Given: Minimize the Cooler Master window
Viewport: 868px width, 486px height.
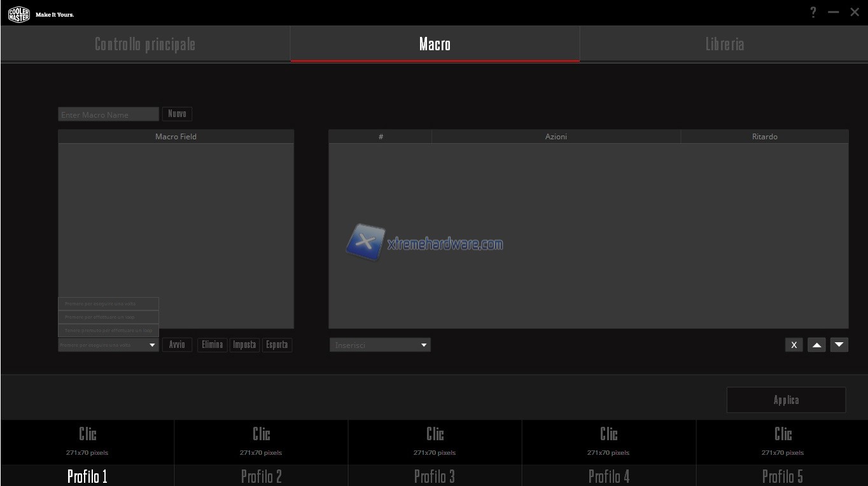Looking at the screenshot, I should [x=834, y=12].
